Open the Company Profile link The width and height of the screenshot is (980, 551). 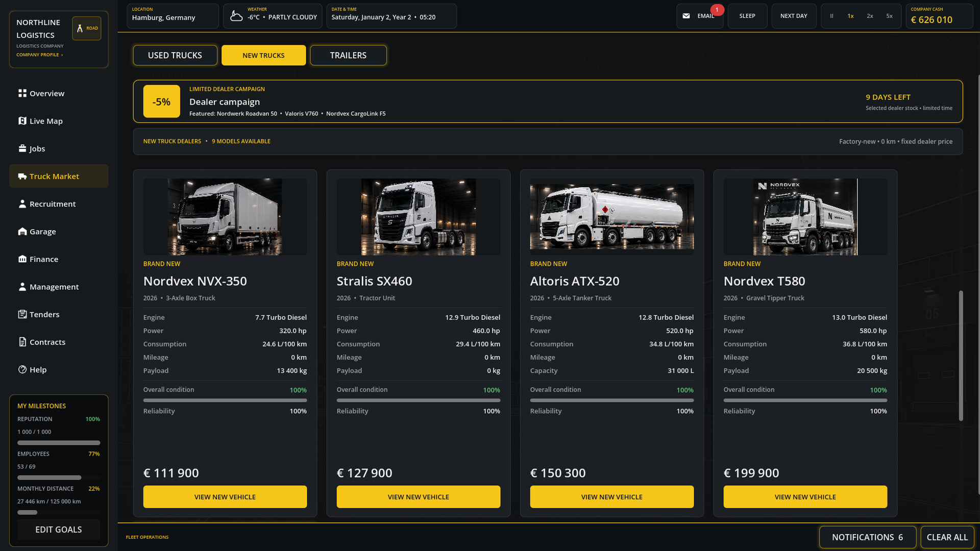coord(39,55)
